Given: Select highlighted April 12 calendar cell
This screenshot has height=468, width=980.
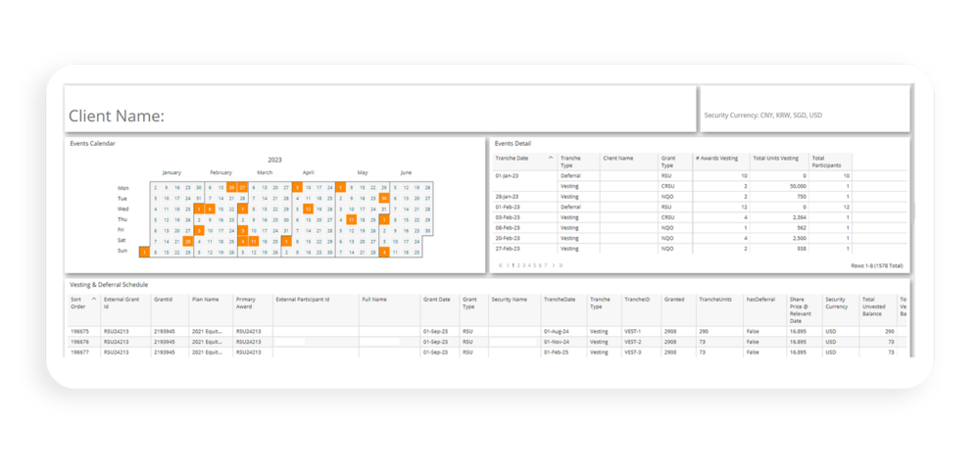Looking at the screenshot, I should point(308,209).
